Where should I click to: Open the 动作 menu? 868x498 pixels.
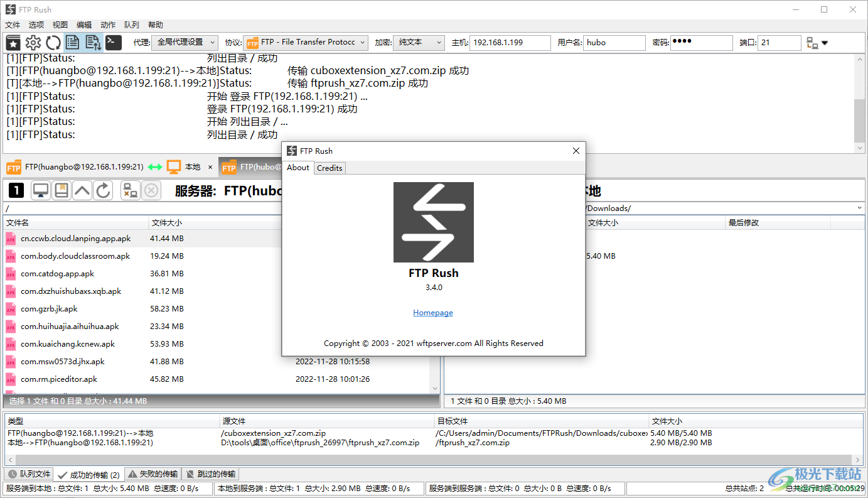pyautogui.click(x=108, y=25)
